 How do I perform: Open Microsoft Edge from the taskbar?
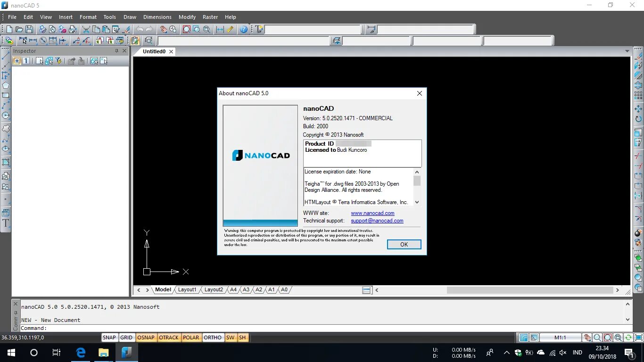point(81,353)
